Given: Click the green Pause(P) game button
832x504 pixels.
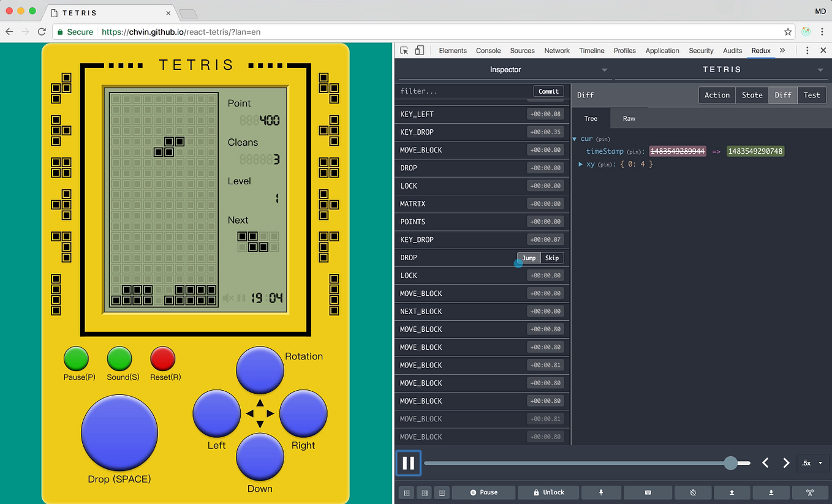Looking at the screenshot, I should (x=77, y=359).
